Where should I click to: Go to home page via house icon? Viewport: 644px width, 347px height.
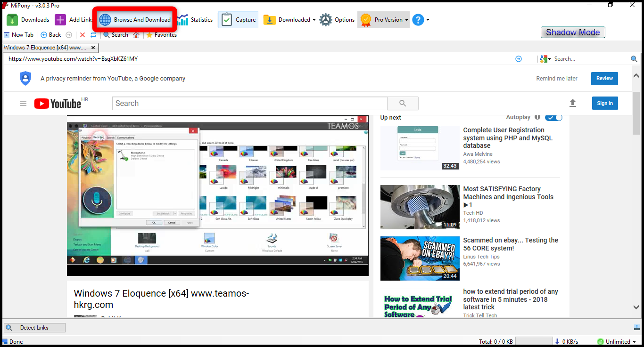coord(136,35)
